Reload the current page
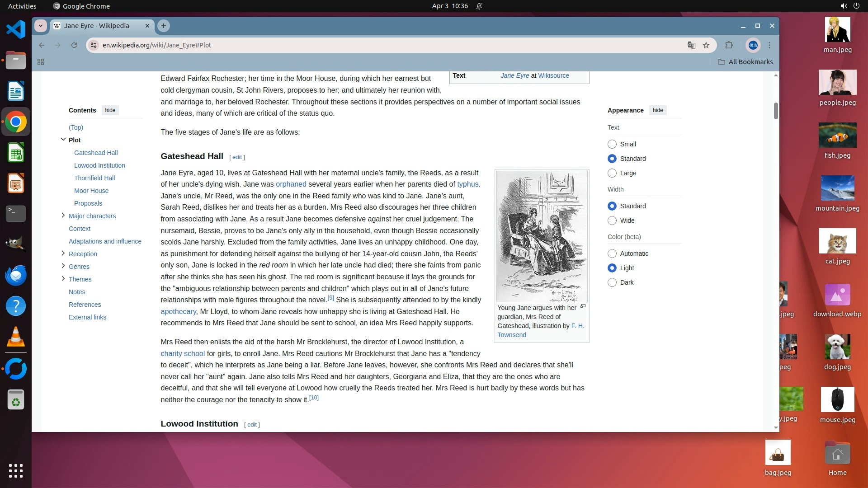This screenshot has height=488, width=868. (x=74, y=45)
